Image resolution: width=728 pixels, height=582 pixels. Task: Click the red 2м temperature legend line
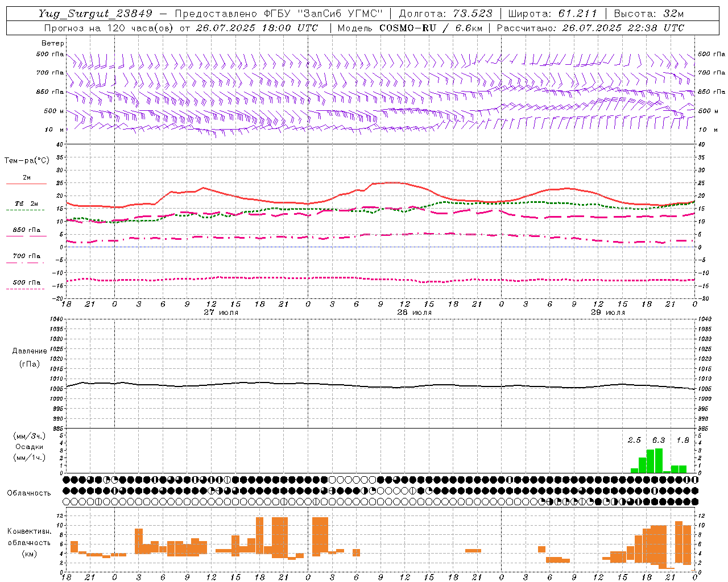(26, 184)
